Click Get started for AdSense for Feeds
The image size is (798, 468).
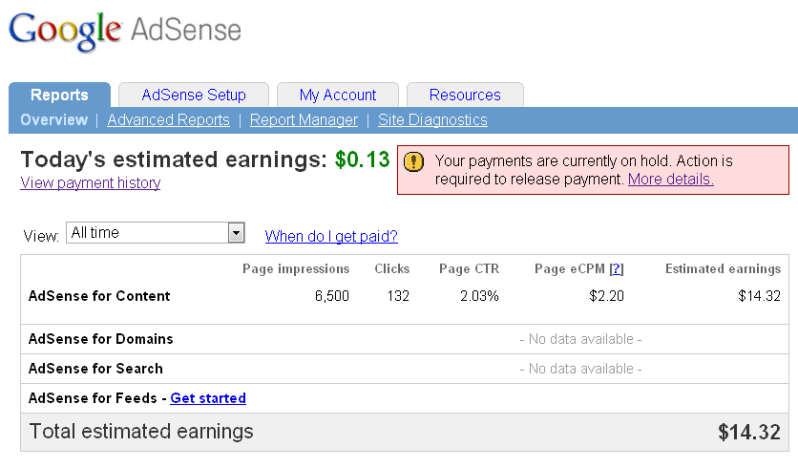(x=208, y=398)
